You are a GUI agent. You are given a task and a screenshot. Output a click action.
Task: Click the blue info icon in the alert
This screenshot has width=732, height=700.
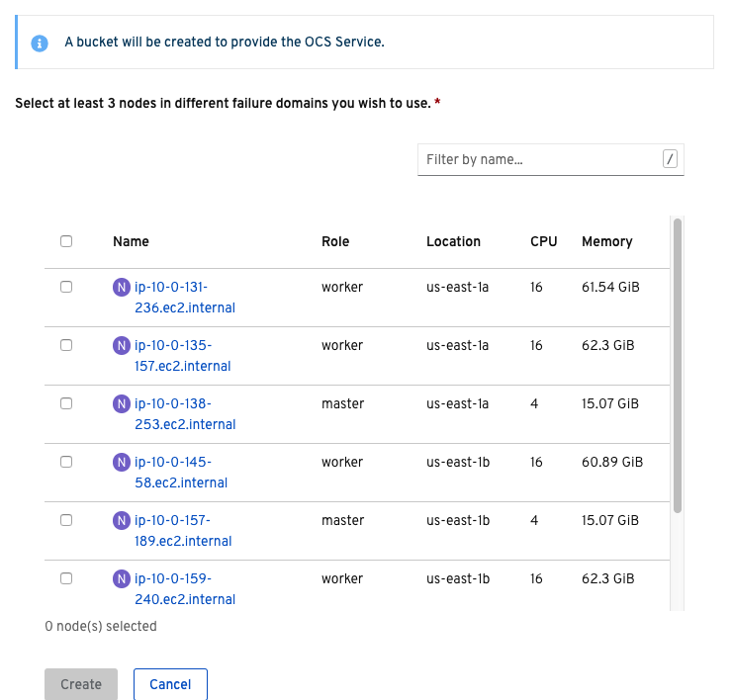point(40,43)
